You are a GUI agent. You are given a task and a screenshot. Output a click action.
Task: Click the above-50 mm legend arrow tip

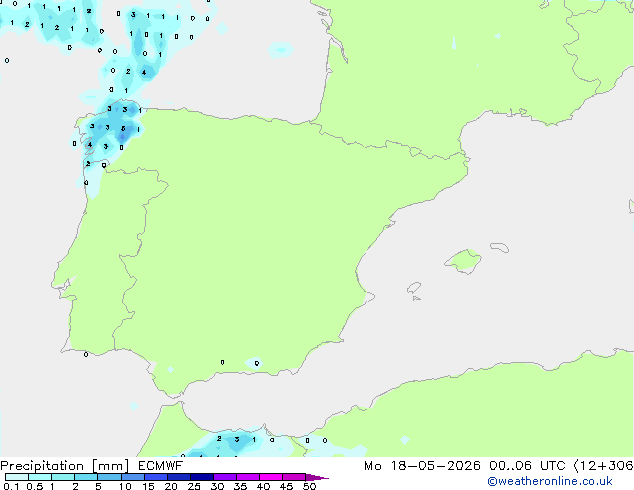(317, 477)
